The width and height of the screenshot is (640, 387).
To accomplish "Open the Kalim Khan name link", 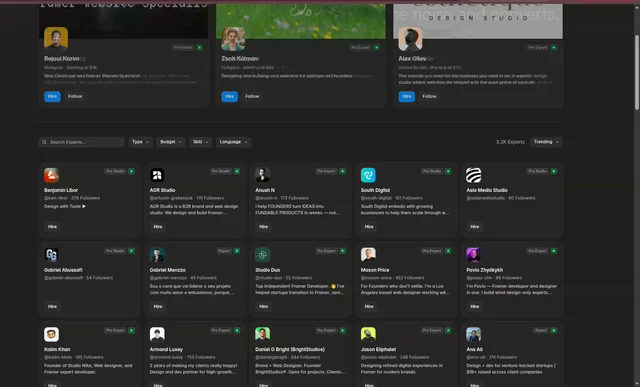I will tap(57, 349).
